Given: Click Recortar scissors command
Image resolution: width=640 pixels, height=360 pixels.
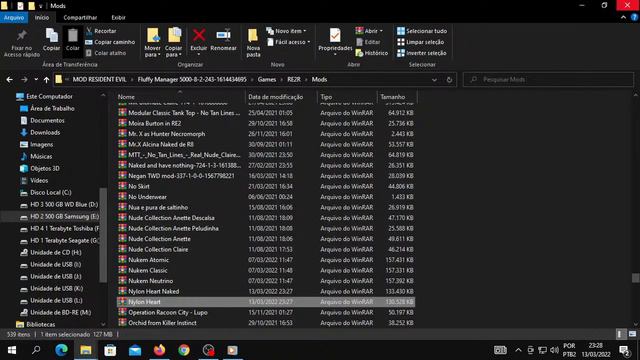Looking at the screenshot, I should (101, 31).
